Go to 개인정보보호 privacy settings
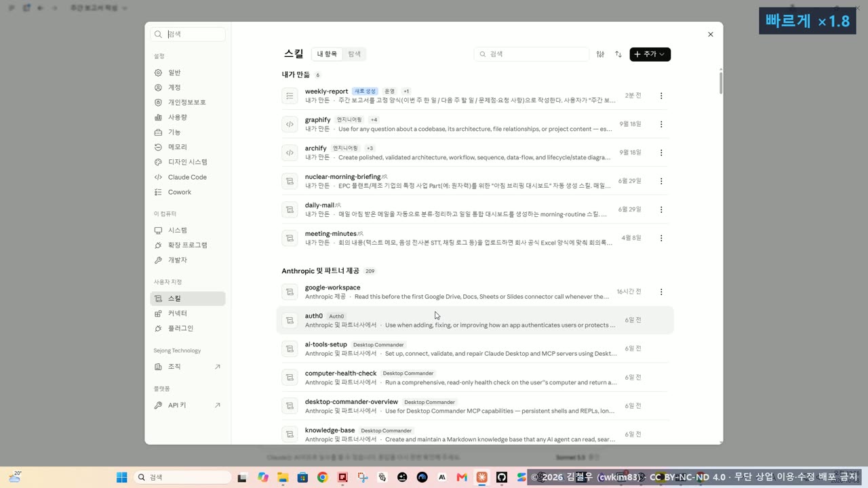This screenshot has height=488, width=868. click(187, 102)
